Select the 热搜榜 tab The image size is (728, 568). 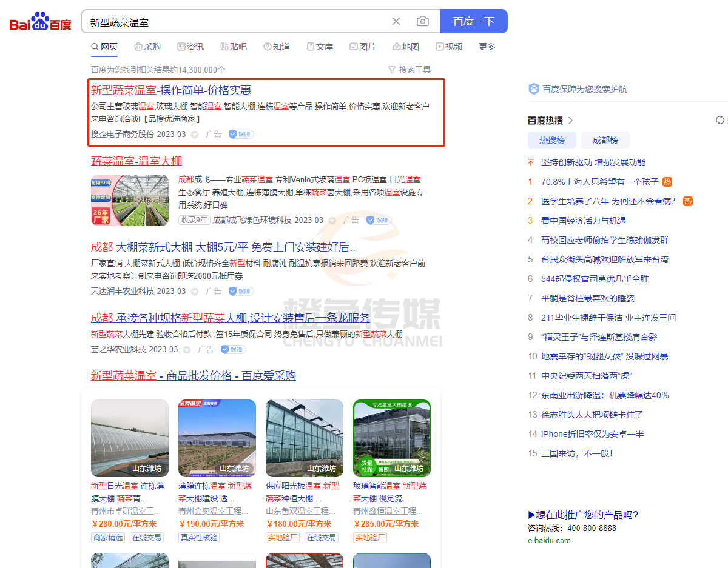click(552, 140)
